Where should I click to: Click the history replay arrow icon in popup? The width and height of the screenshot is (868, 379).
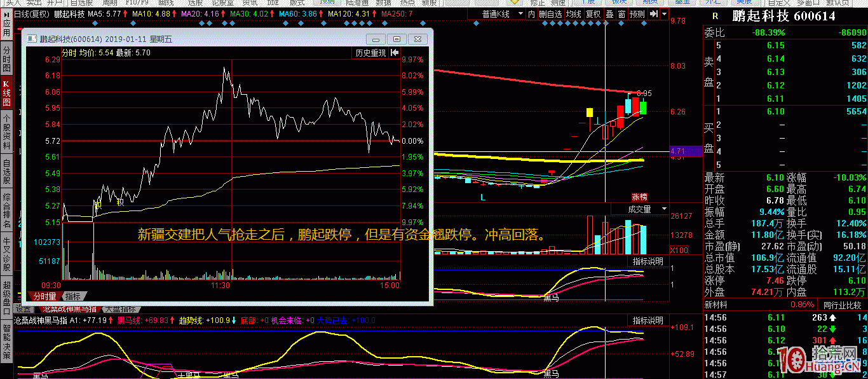pyautogui.click(x=395, y=53)
